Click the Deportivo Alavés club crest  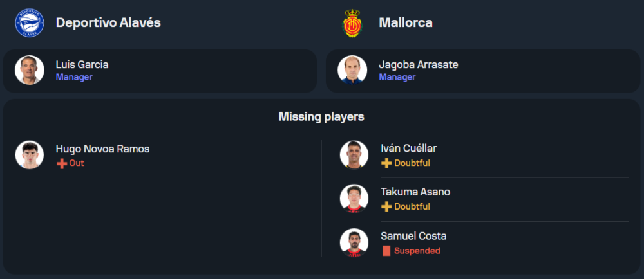[29, 22]
